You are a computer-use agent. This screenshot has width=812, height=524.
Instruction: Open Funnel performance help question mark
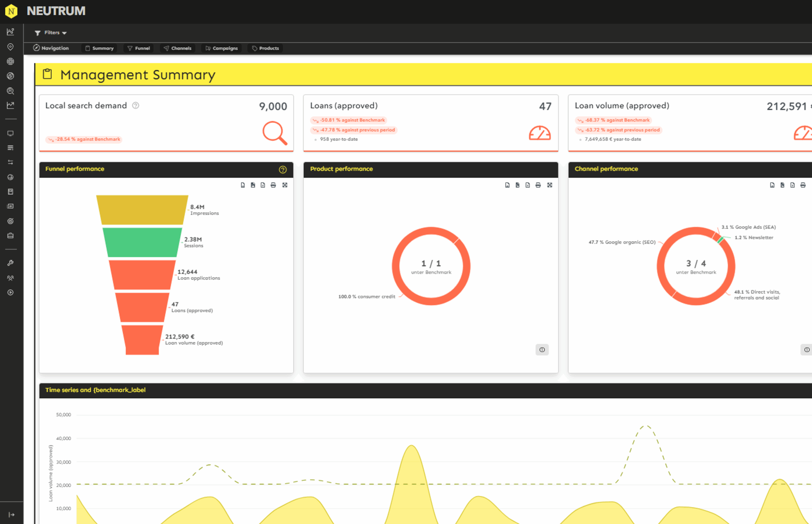[x=283, y=170]
